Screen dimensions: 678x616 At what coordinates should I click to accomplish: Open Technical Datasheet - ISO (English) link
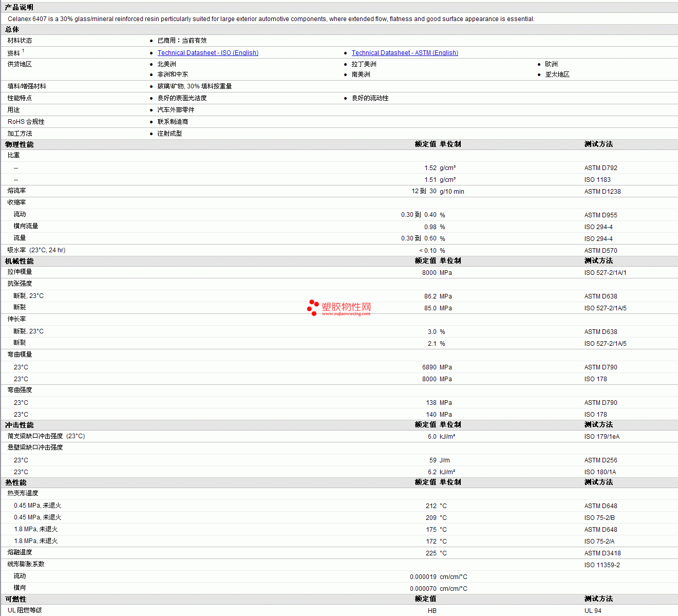208,53
